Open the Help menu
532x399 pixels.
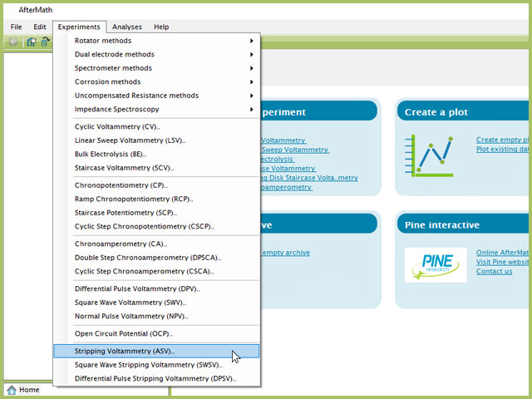[x=161, y=27]
